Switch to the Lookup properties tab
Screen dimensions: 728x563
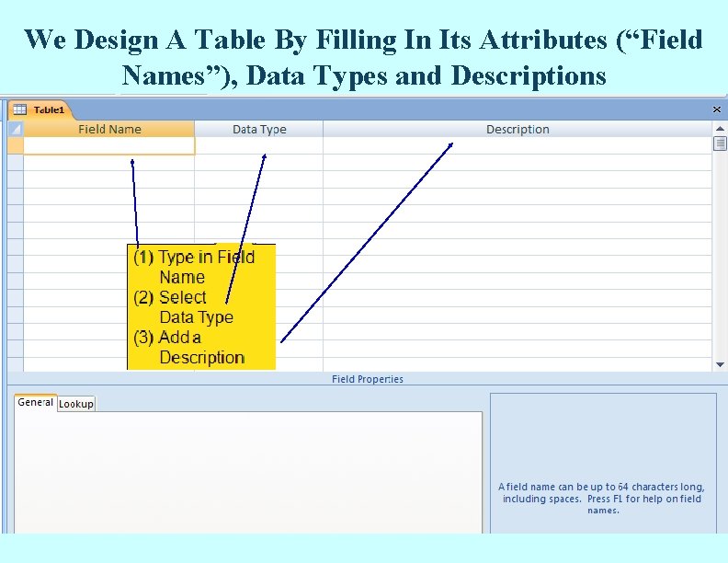(x=76, y=404)
